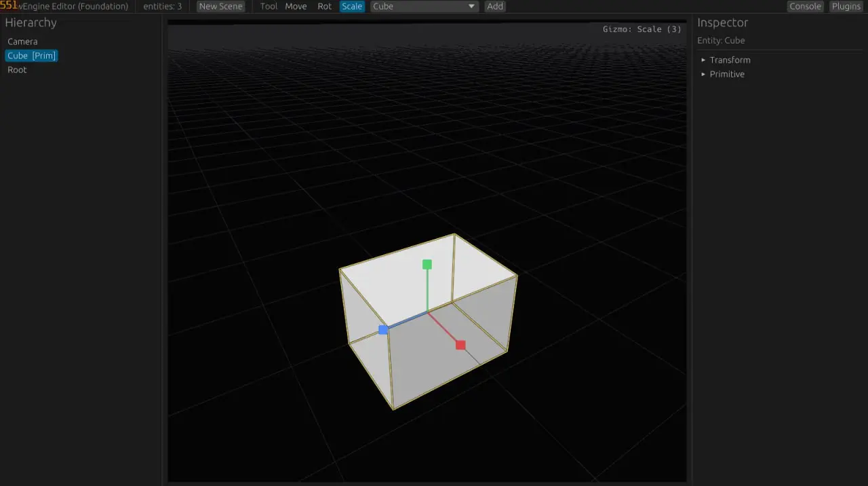The width and height of the screenshot is (868, 486).
Task: Open the Console panel
Action: tap(805, 6)
